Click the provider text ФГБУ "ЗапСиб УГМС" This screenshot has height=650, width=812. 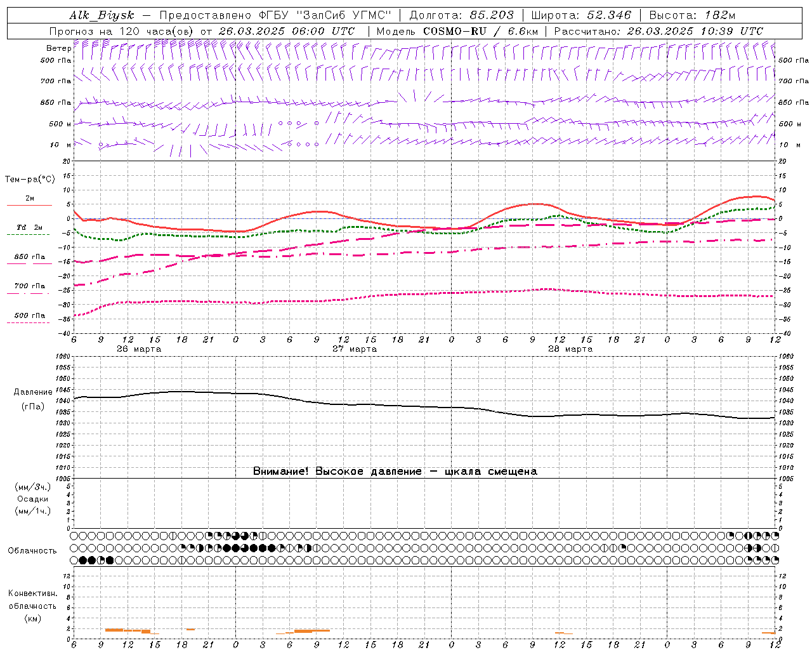coord(325,15)
